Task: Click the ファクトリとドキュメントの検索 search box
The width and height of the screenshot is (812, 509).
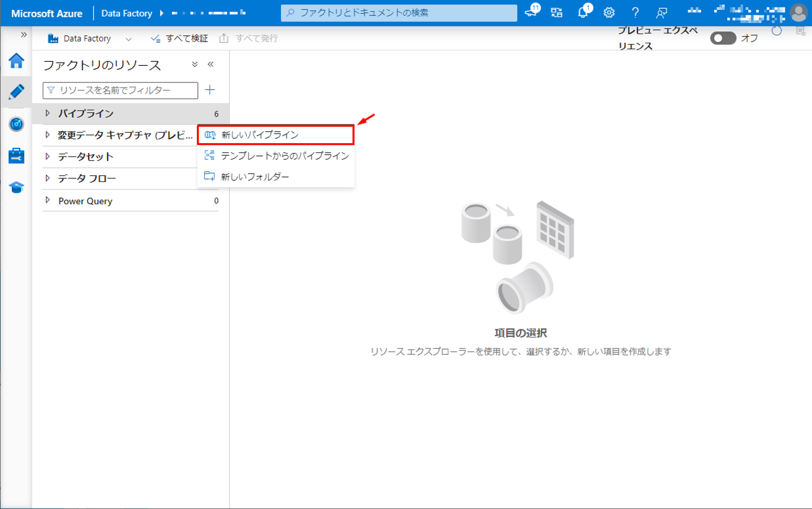Action: tap(399, 13)
